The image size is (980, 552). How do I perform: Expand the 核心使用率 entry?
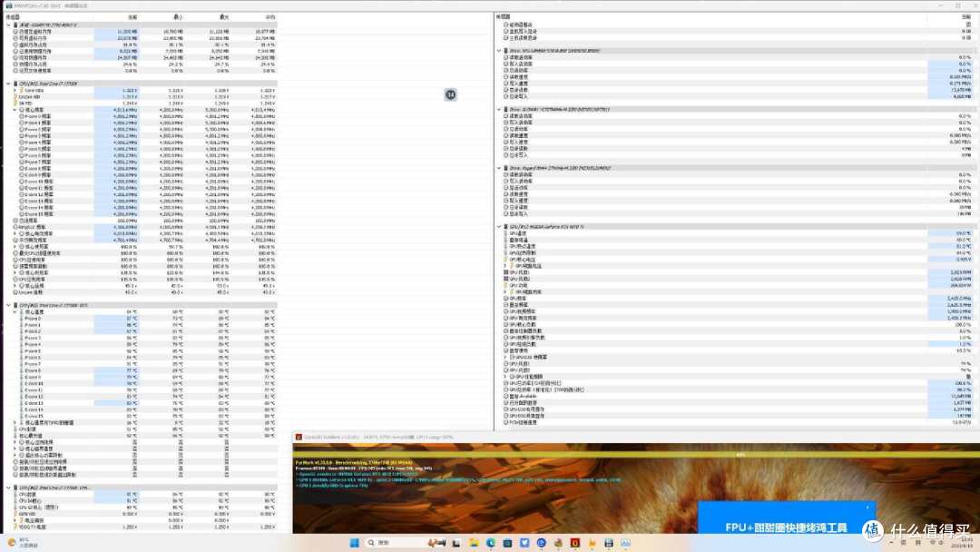[15, 246]
